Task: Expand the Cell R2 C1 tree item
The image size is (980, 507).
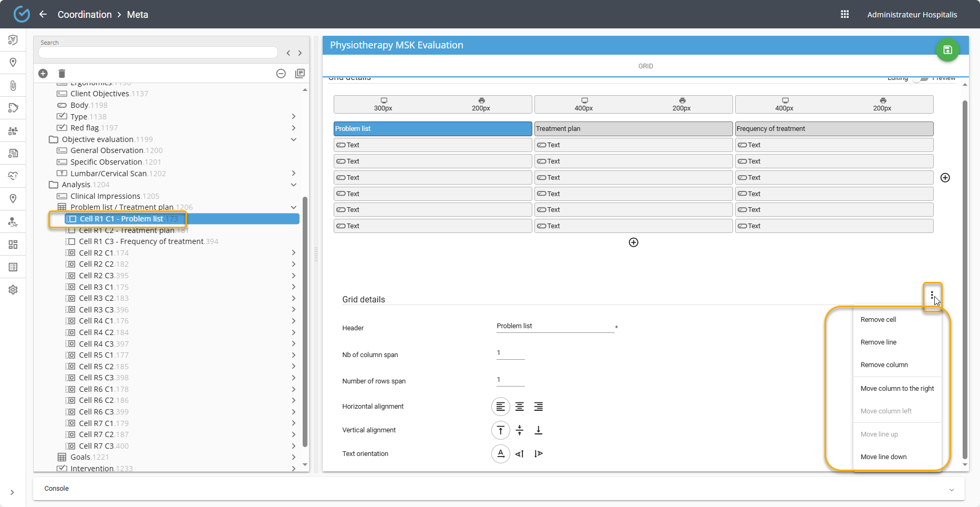Action: click(x=294, y=253)
